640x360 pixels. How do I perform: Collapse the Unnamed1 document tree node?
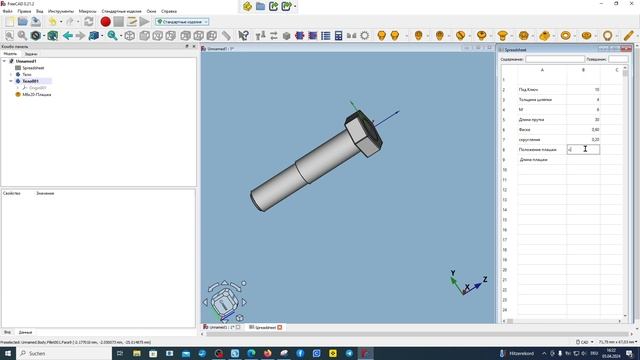pos(4,61)
